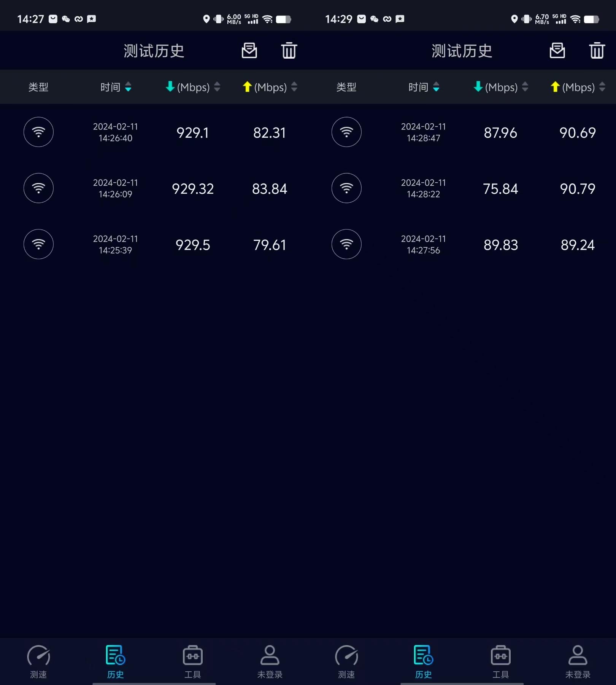Sort by upload Mbps column in right screen
Screen dimensions: 616x685
point(578,87)
